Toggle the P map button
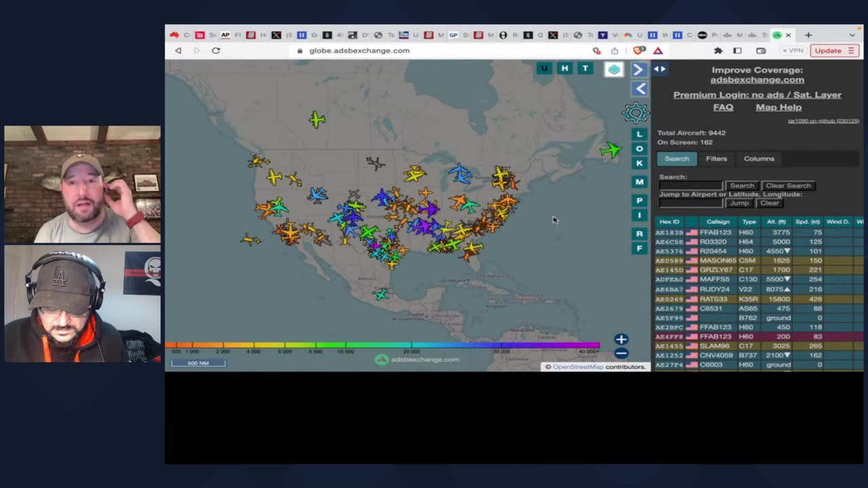 [639, 201]
